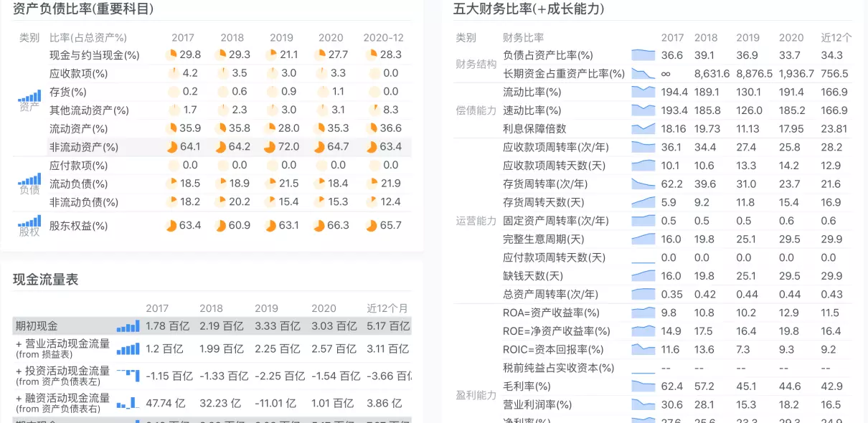Click the 23.81 利息保障倍数 value
The width and height of the screenshot is (868, 423).
[834, 129]
